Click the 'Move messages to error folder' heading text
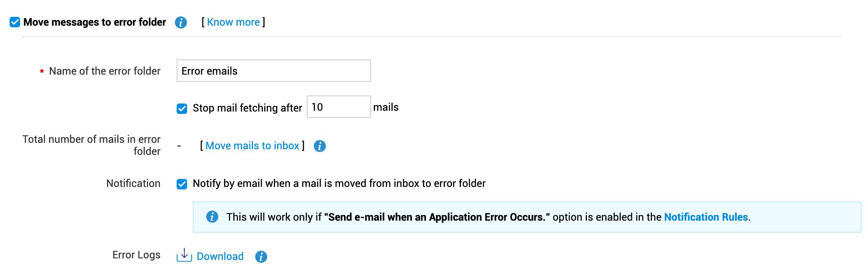Viewport: 868px width, 272px height. click(x=95, y=22)
